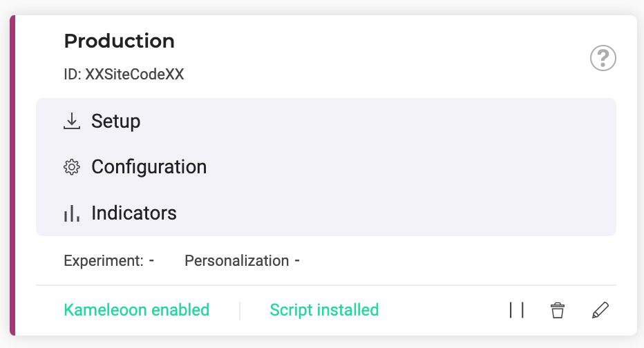644x348 pixels.
Task: Click the Setup download arrow icon
Action: click(x=71, y=122)
